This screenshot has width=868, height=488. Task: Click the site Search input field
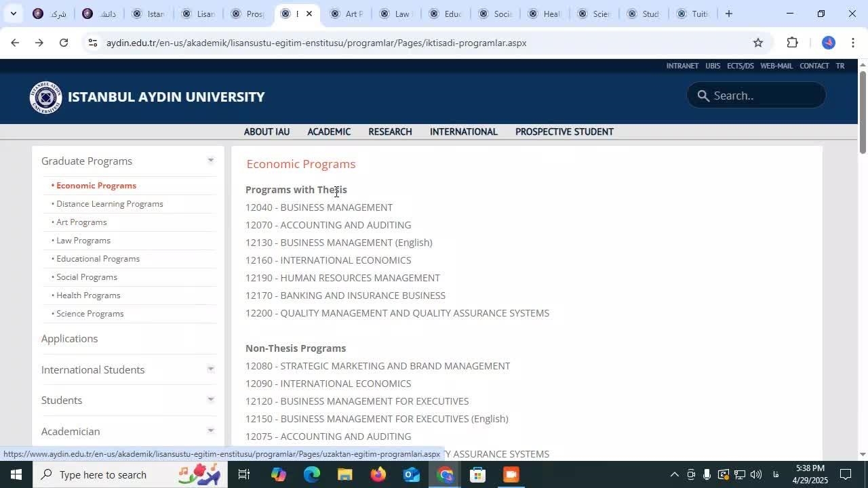coord(763,96)
